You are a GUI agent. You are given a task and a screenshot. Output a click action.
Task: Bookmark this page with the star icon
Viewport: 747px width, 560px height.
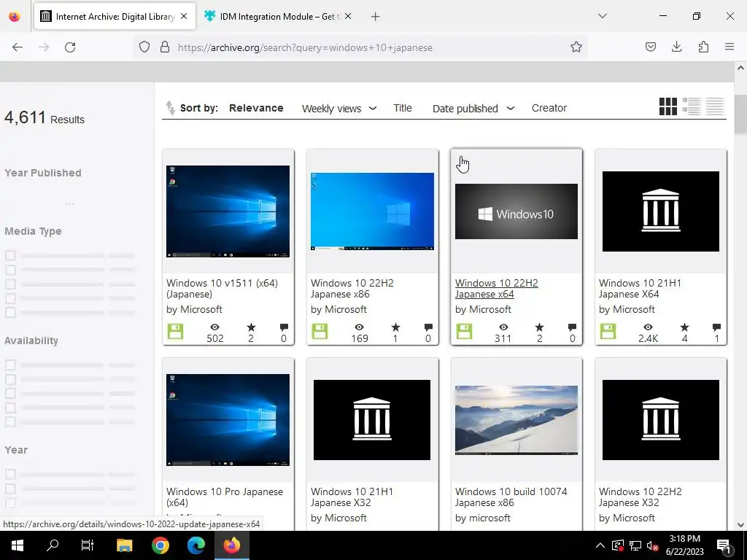coord(576,47)
